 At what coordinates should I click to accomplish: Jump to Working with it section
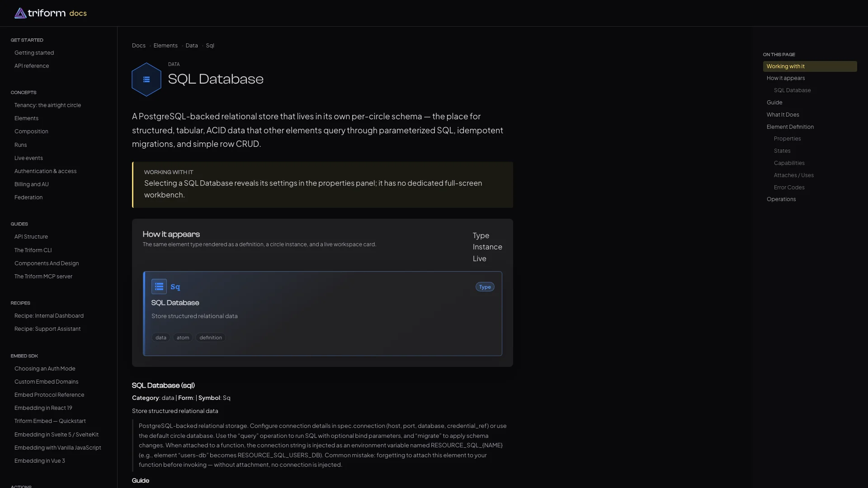pos(810,66)
